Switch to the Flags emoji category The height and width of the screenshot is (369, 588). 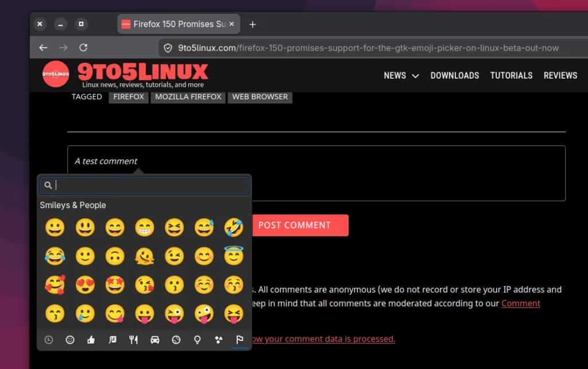pyautogui.click(x=239, y=340)
